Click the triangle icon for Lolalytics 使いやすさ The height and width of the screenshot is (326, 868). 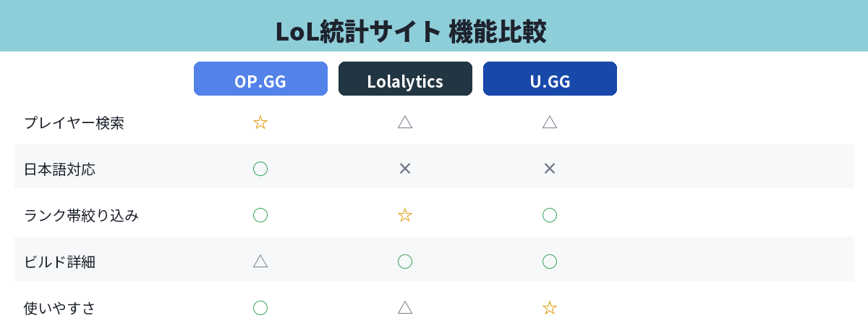[x=405, y=308]
